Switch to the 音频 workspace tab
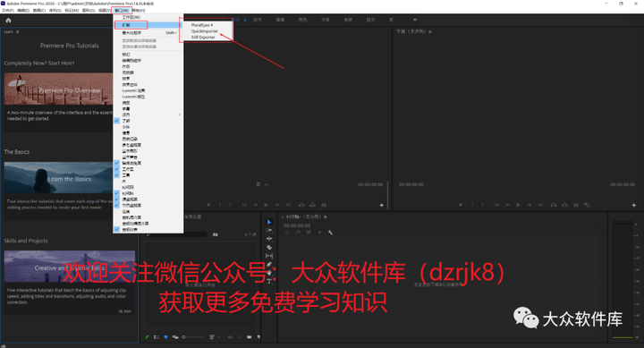The image size is (644, 348). pos(348,20)
